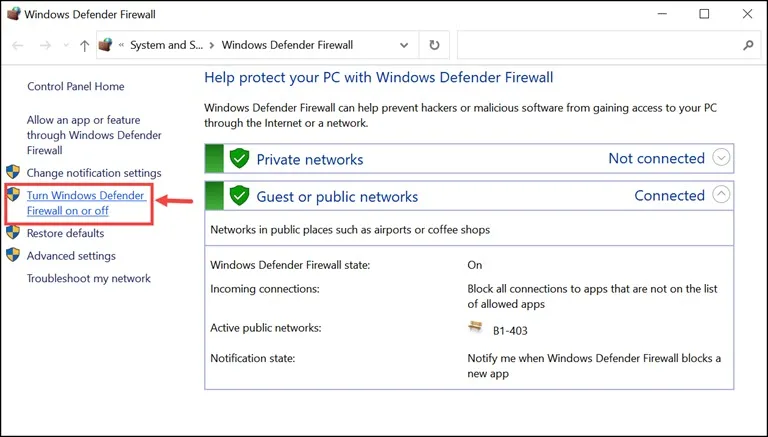The width and height of the screenshot is (768, 437).
Task: Click shield icon beside Turn Windows Defender Firewall
Action: pyautogui.click(x=13, y=194)
